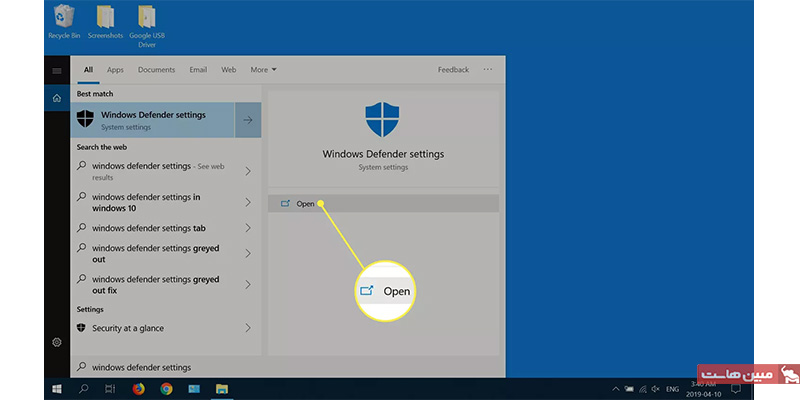Launch Chrome from the taskbar

coord(166,389)
